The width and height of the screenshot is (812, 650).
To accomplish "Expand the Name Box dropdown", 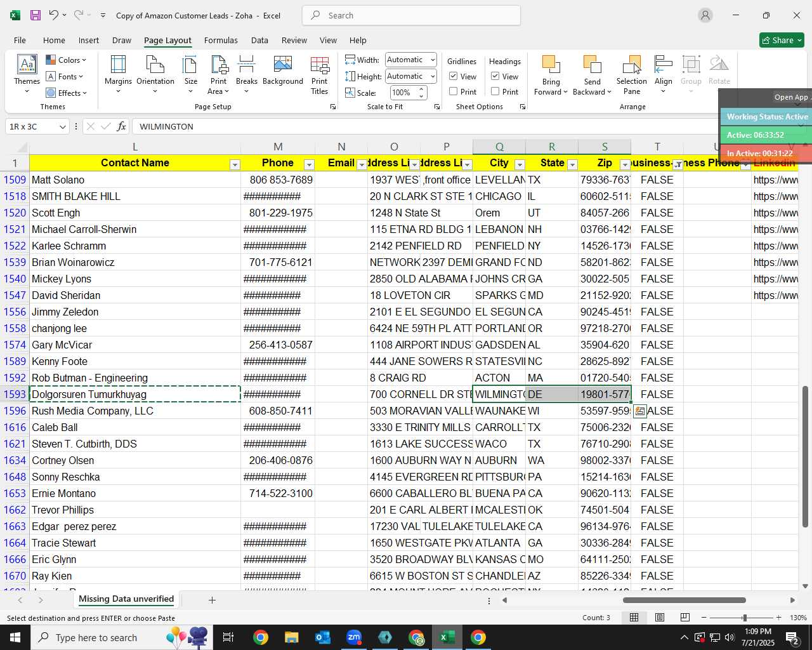I will [62, 127].
